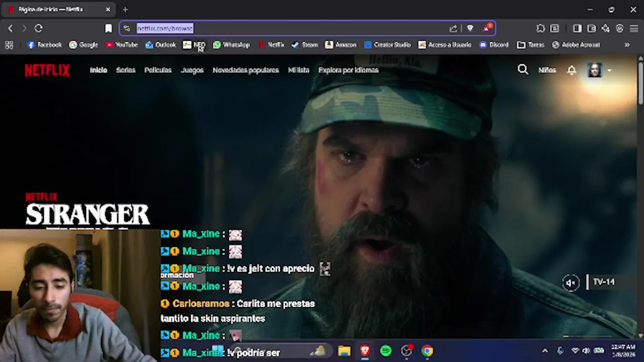This screenshot has height=362, width=644.
Task: Open the Apps grid in bookmarks bar
Action: coord(9,45)
